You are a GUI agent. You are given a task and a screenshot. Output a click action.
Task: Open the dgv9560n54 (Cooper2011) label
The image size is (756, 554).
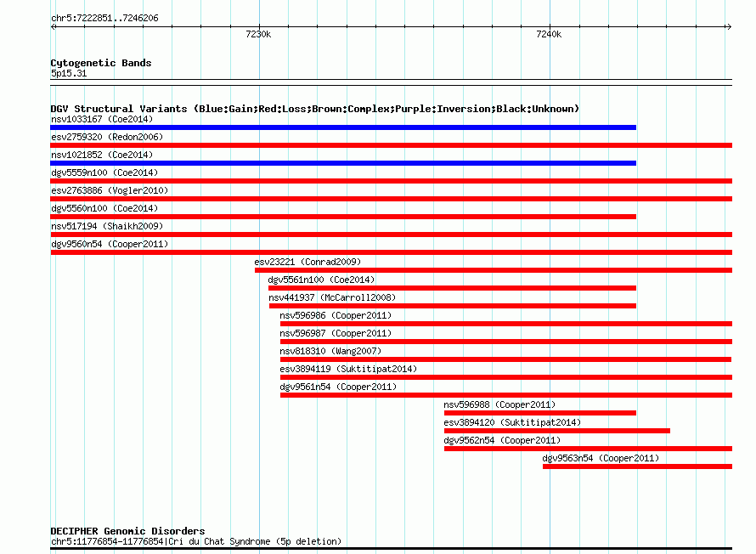coord(110,244)
